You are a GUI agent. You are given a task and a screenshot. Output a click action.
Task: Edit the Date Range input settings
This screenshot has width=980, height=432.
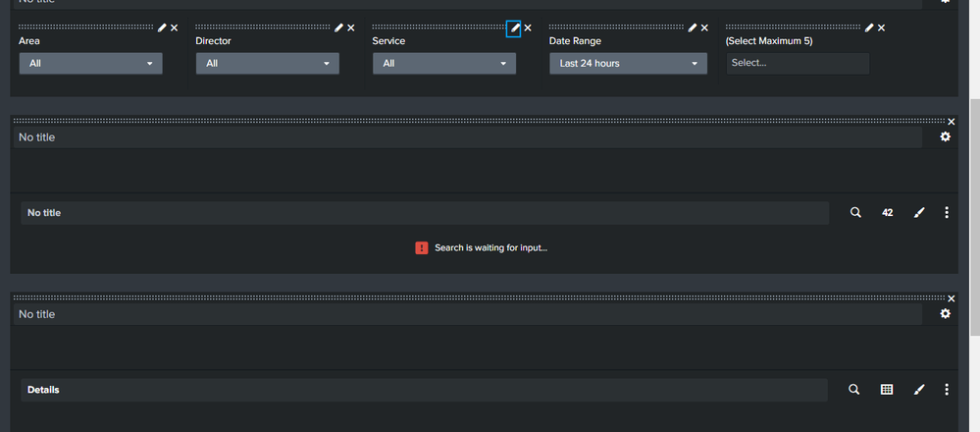(x=692, y=28)
